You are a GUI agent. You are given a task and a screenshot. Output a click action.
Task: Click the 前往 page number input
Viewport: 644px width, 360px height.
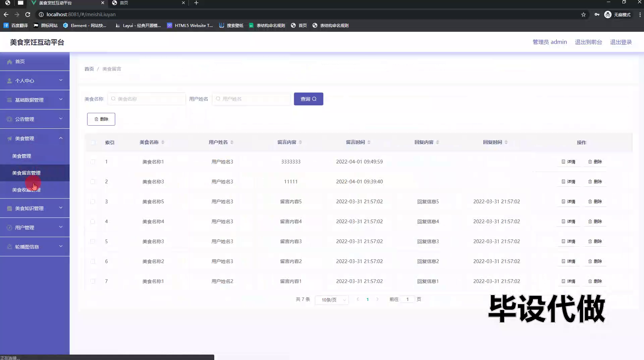(x=408, y=299)
